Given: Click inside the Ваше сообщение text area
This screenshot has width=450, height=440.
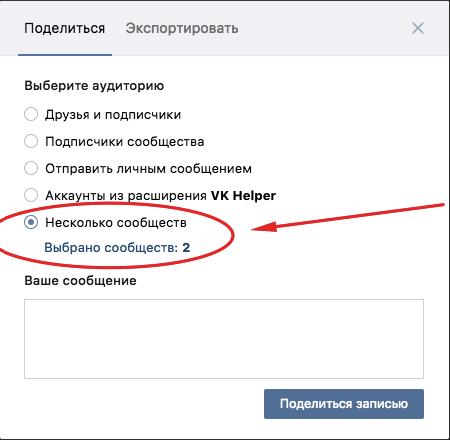Looking at the screenshot, I should coord(224,339).
